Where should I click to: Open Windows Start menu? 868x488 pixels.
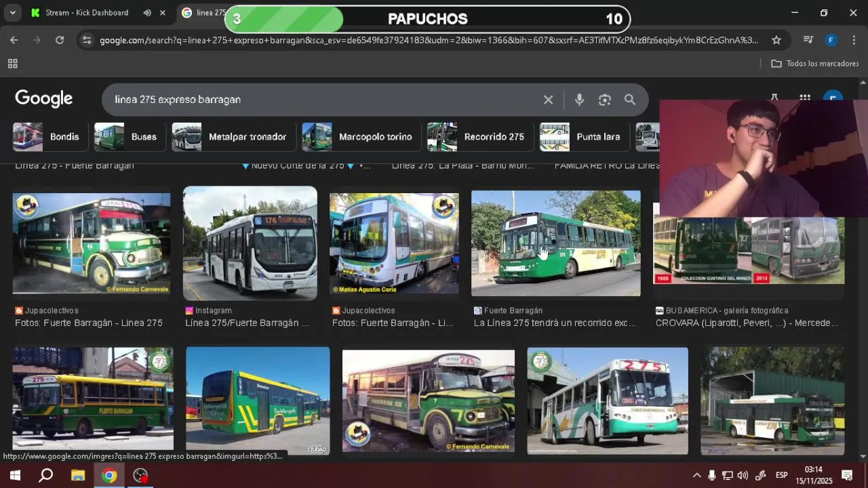point(15,475)
